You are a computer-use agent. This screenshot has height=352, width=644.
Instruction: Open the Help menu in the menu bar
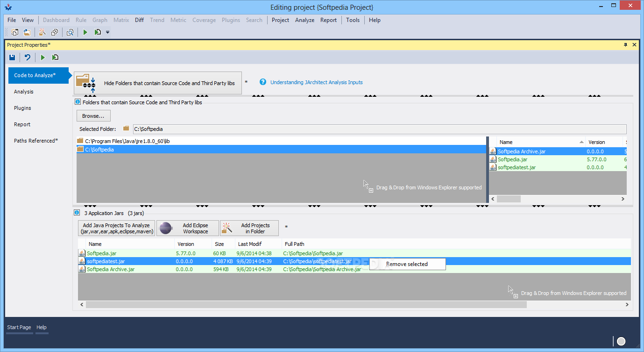click(x=375, y=20)
